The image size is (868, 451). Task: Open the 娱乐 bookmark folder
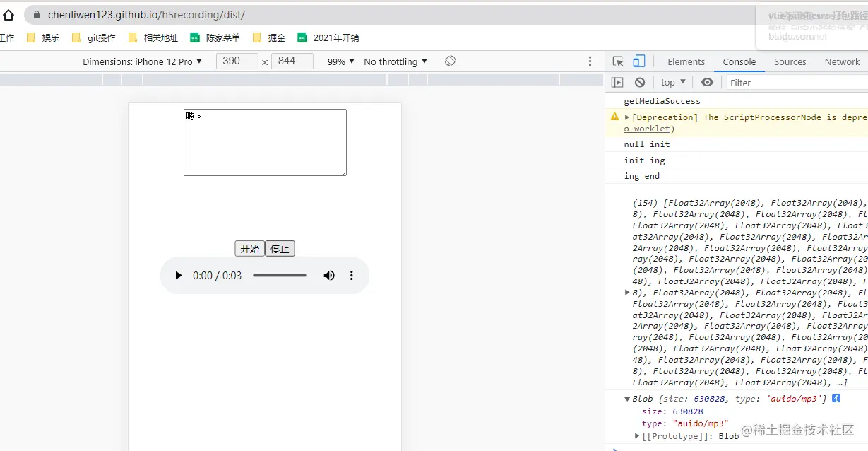point(43,38)
